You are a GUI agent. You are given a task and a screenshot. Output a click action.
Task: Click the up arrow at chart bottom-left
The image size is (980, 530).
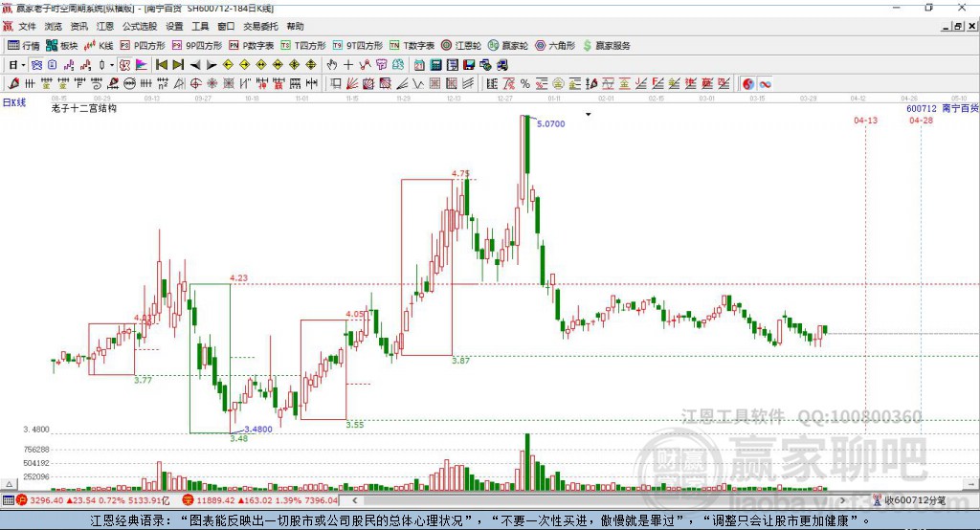(9, 484)
